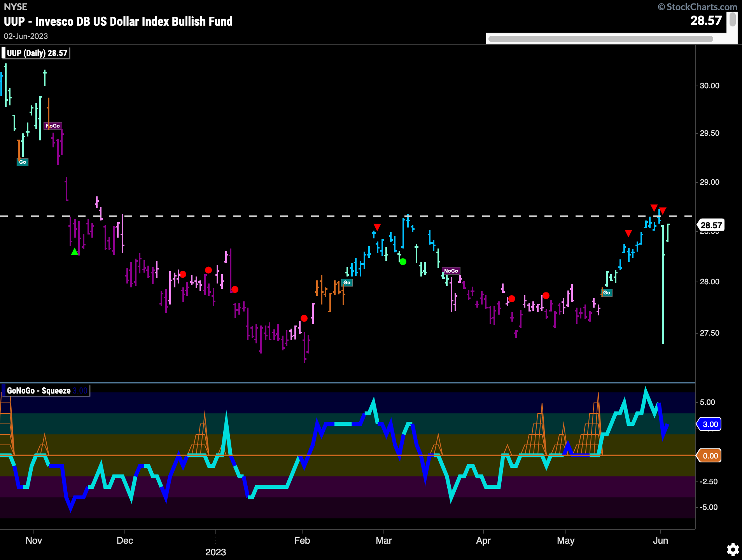Click the Nov label on time axis
Image resolution: width=742 pixels, height=560 pixels.
point(34,541)
